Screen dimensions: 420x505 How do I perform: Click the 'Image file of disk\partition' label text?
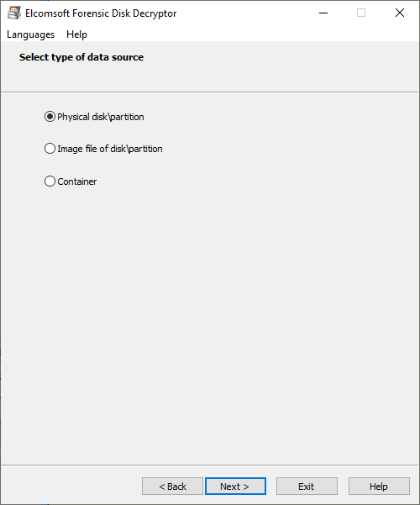point(110,149)
